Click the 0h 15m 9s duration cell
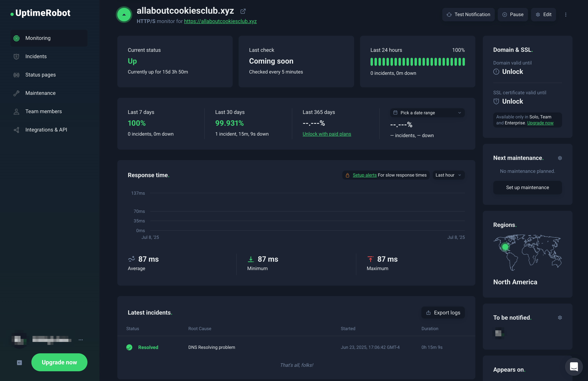The image size is (588, 381). [x=432, y=347]
